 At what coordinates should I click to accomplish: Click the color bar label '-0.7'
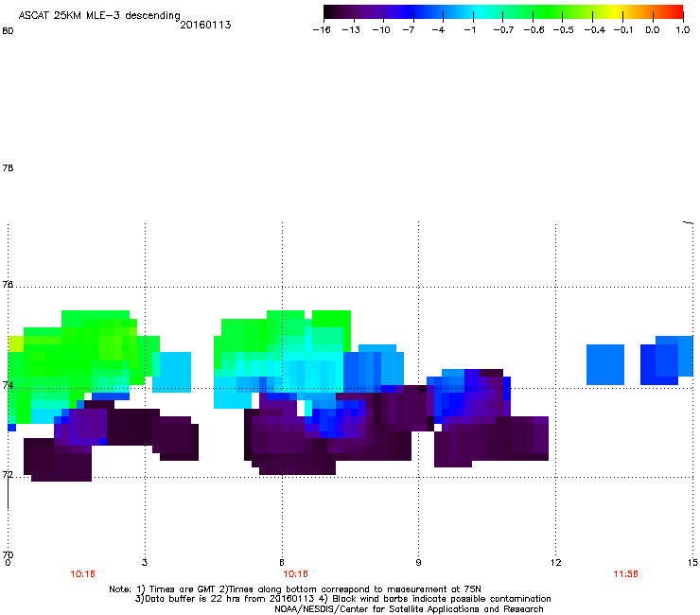click(503, 30)
